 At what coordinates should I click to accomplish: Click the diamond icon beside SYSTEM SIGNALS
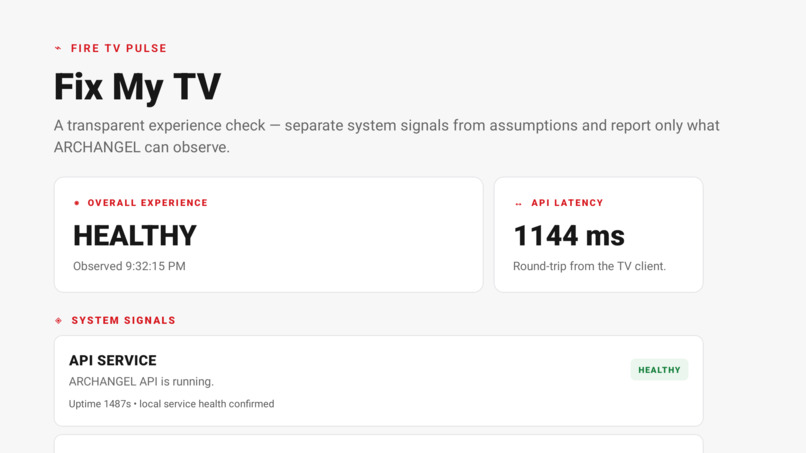[59, 321]
